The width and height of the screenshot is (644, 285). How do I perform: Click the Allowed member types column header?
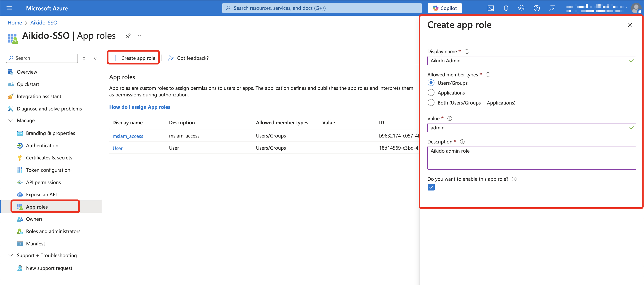click(x=282, y=123)
